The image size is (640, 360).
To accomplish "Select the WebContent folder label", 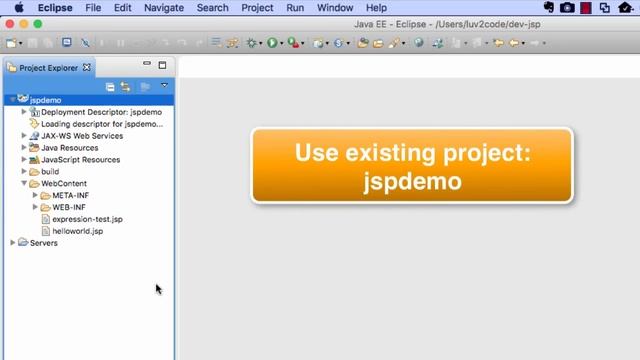I will click(64, 183).
